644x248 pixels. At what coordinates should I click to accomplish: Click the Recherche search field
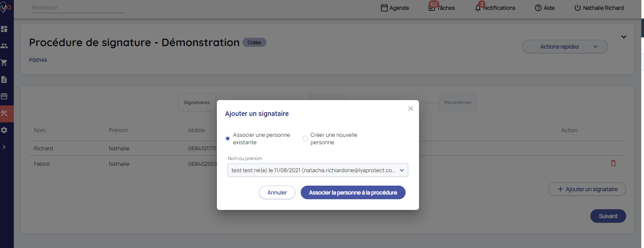pos(78,8)
